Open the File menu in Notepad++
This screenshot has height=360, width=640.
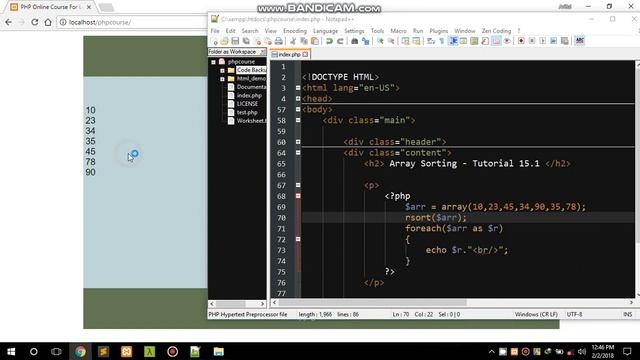(x=215, y=31)
